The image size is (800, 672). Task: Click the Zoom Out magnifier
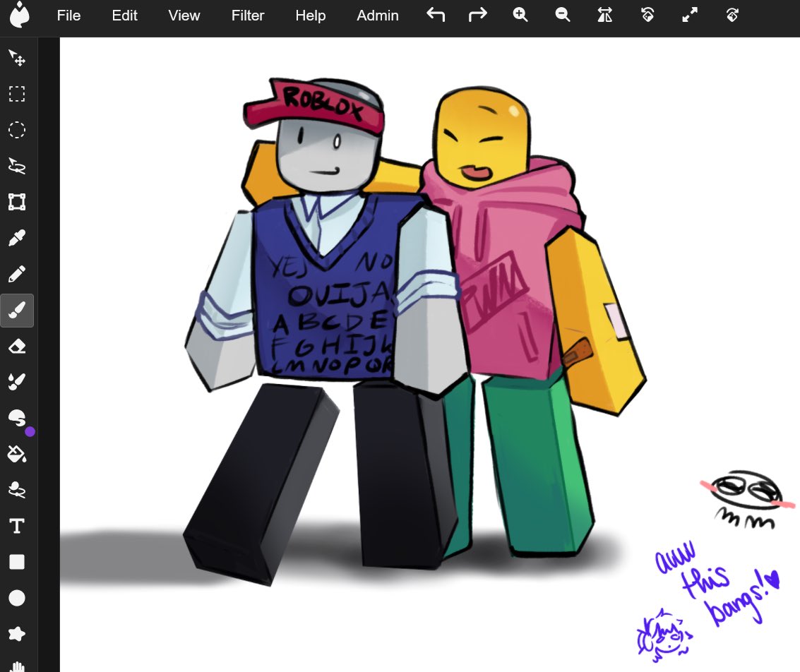(x=562, y=15)
